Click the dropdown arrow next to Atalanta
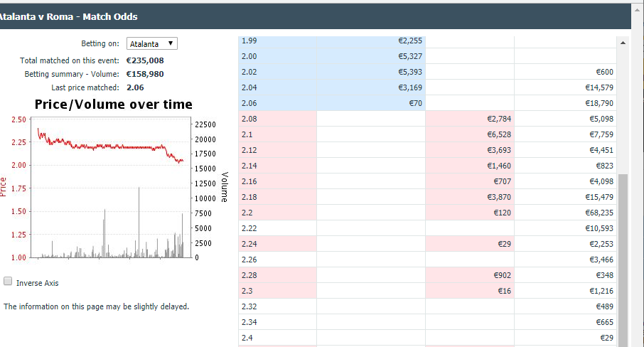 pos(171,43)
